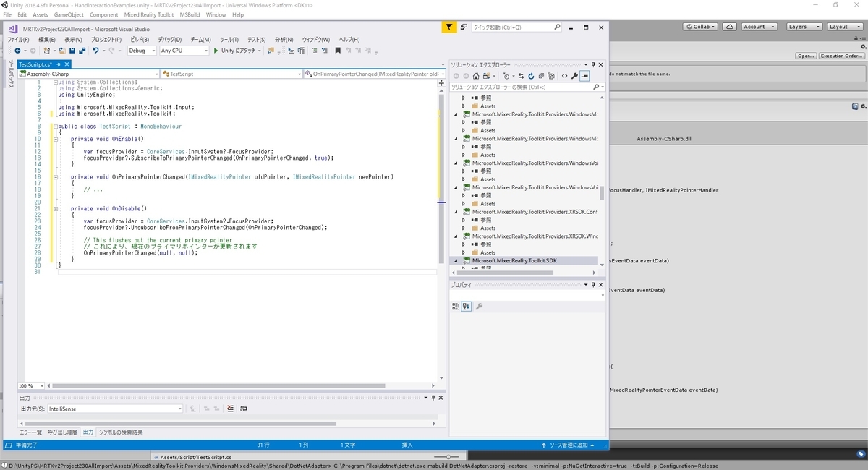The height and width of the screenshot is (470, 868).
Task: Click Solution Explorer show all files icon
Action: point(551,76)
